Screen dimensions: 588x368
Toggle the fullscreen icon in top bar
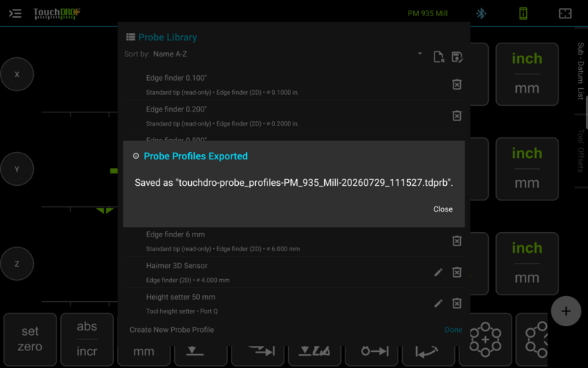(x=565, y=13)
